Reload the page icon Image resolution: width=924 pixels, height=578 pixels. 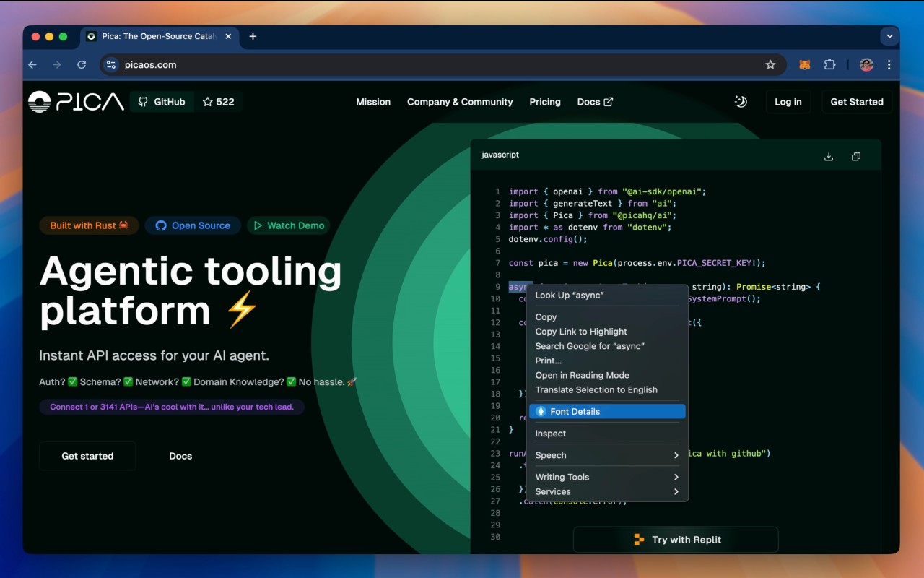82,65
